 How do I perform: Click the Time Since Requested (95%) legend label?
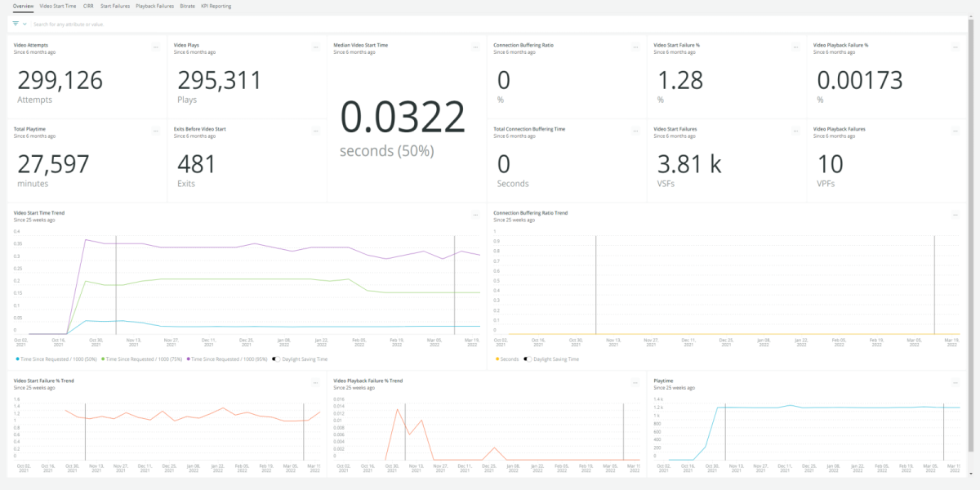(229, 359)
